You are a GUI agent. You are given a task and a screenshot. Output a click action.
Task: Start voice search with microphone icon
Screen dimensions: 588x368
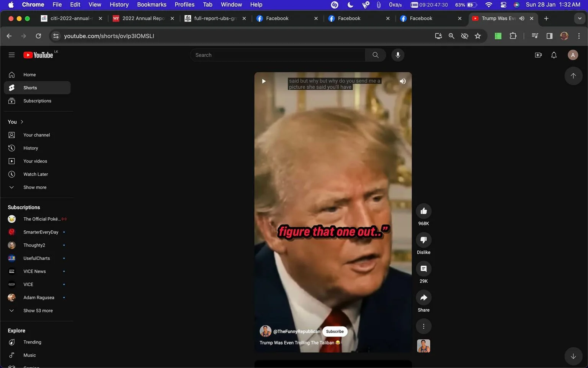tap(398, 55)
